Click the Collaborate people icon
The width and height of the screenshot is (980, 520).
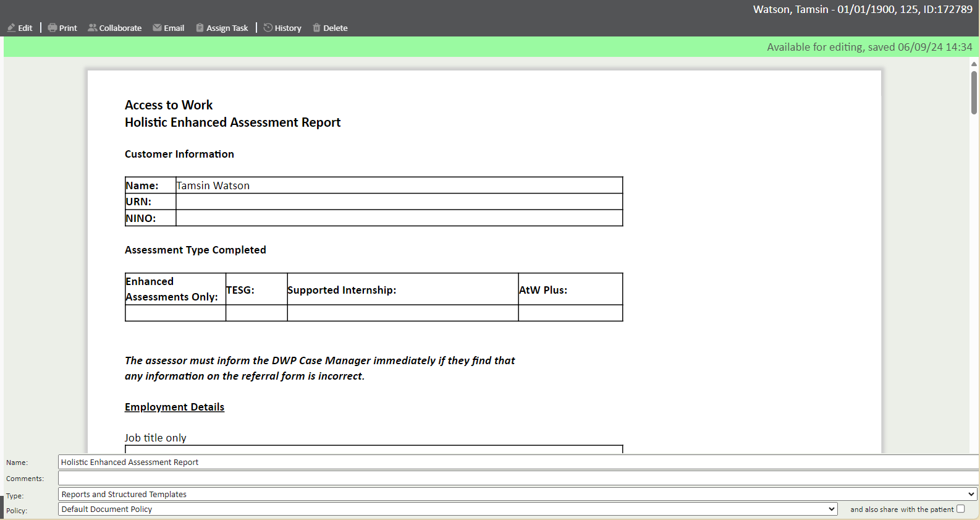click(93, 28)
